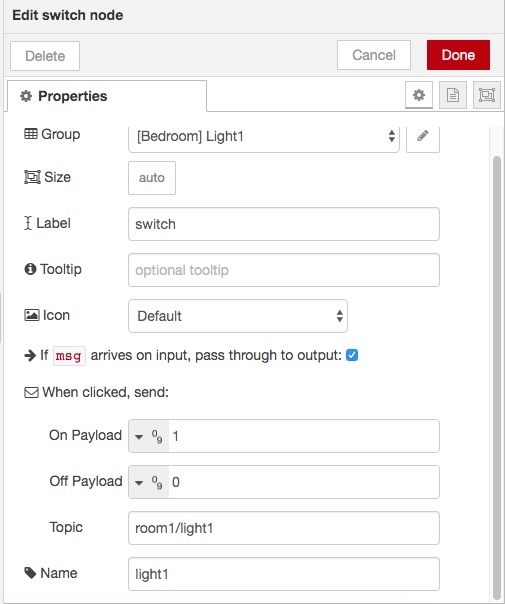
Task: Click the Cancel button
Action: tap(374, 55)
